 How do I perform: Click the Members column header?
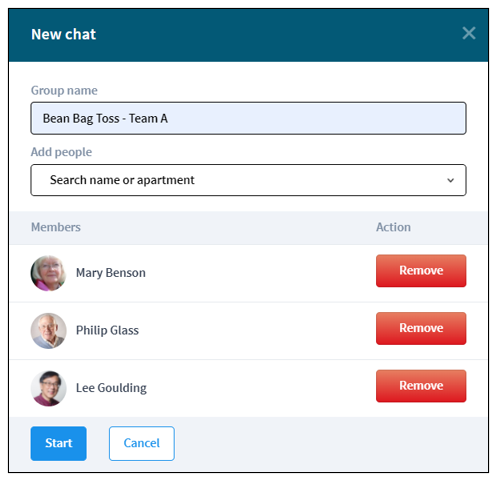tap(56, 227)
